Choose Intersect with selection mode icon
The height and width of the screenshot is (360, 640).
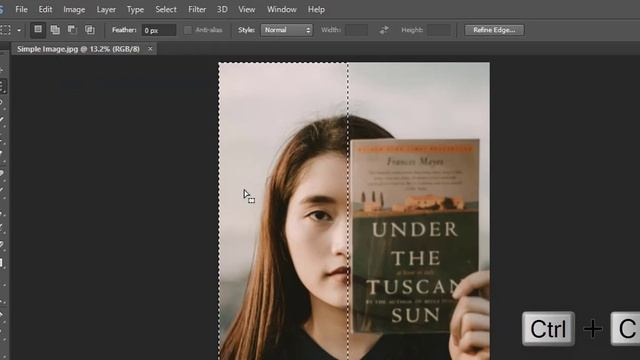tap(89, 30)
